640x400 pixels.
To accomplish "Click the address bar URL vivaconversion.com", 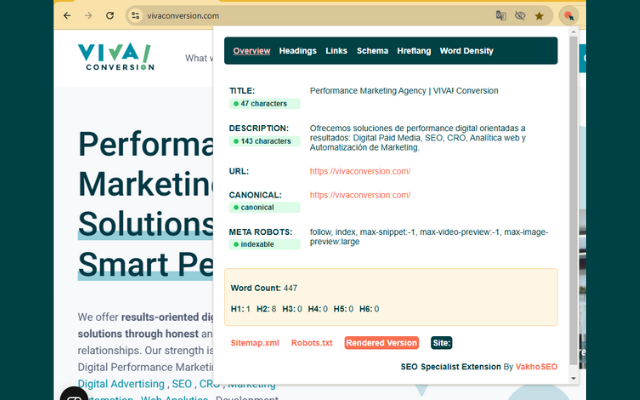I will [183, 16].
